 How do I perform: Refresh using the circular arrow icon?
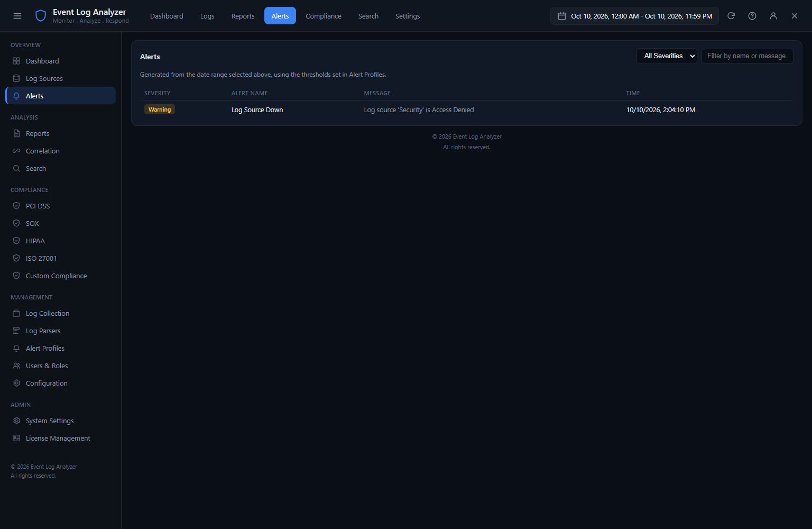[x=731, y=16]
